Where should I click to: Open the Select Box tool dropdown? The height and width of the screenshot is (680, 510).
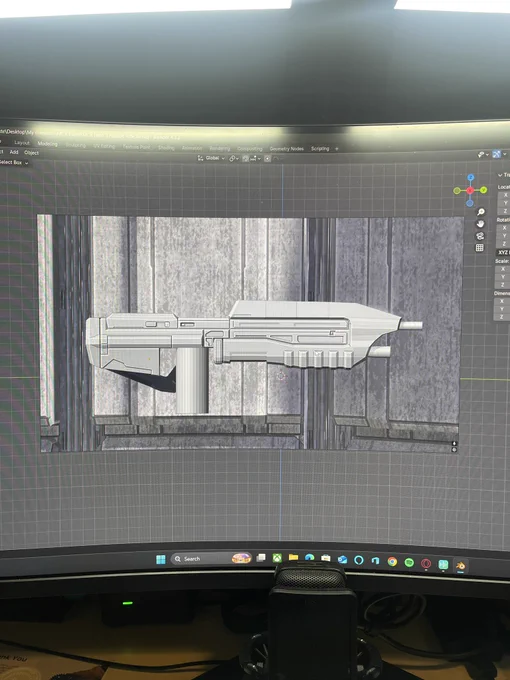coord(13,162)
